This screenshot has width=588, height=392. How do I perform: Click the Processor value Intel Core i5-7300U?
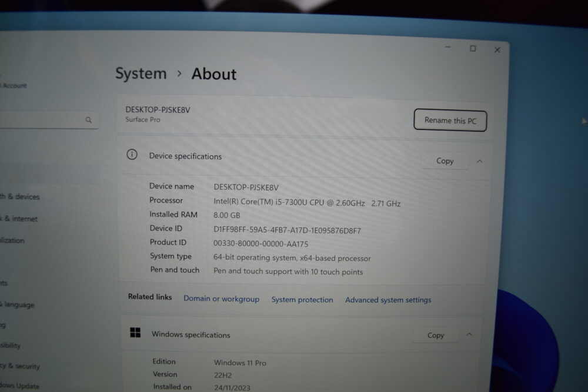[x=307, y=203]
